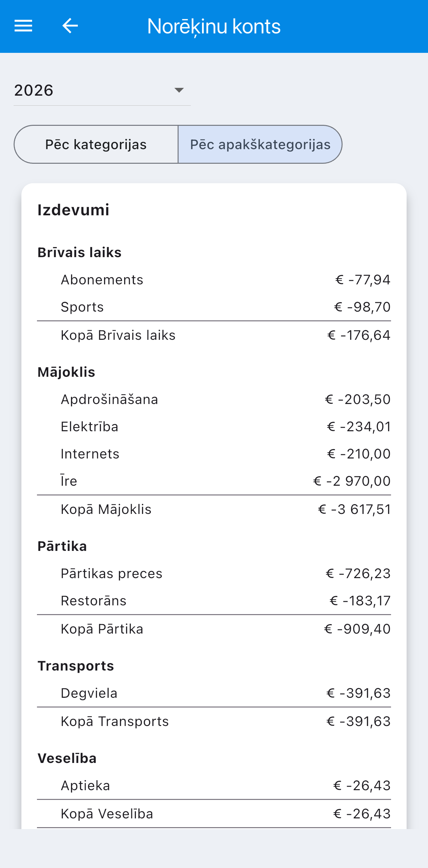Select the Elektrība expense line
The image size is (428, 868).
click(214, 427)
